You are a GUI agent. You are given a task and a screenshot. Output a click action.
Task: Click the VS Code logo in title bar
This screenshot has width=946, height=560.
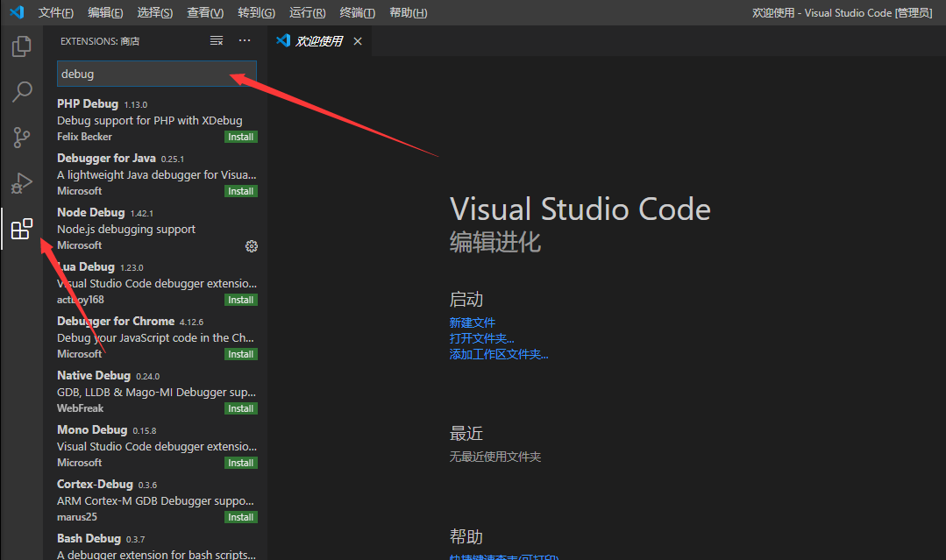(17, 12)
